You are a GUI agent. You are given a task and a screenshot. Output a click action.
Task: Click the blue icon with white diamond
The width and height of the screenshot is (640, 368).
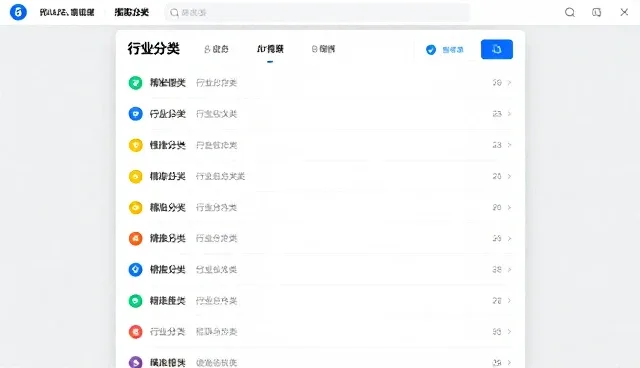(136, 270)
